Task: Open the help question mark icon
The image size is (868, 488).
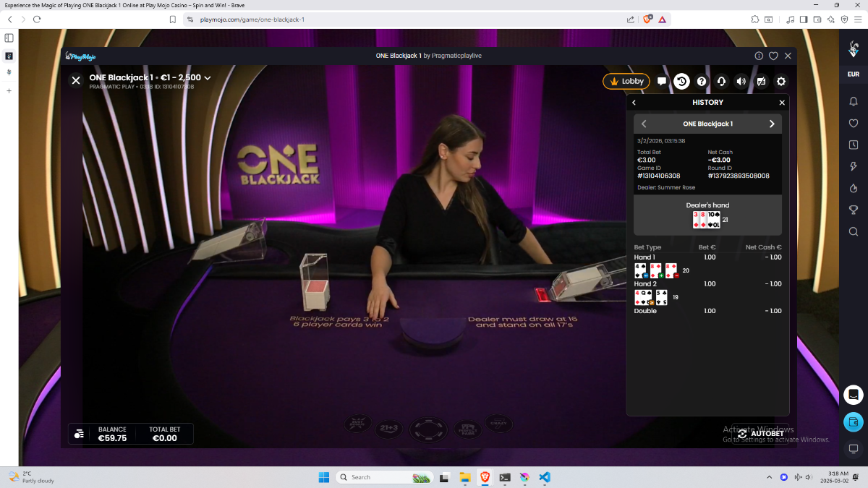Action: pos(701,82)
